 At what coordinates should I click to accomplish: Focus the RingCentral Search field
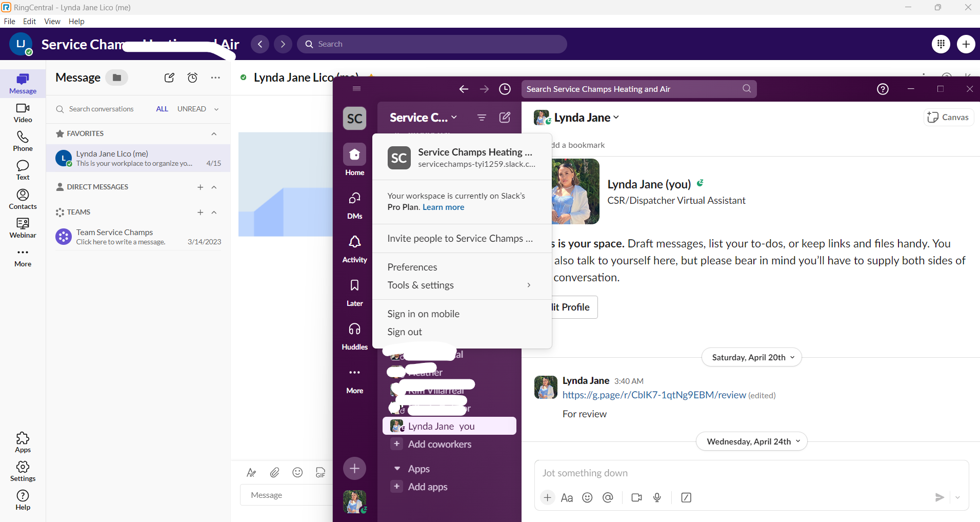(432, 44)
